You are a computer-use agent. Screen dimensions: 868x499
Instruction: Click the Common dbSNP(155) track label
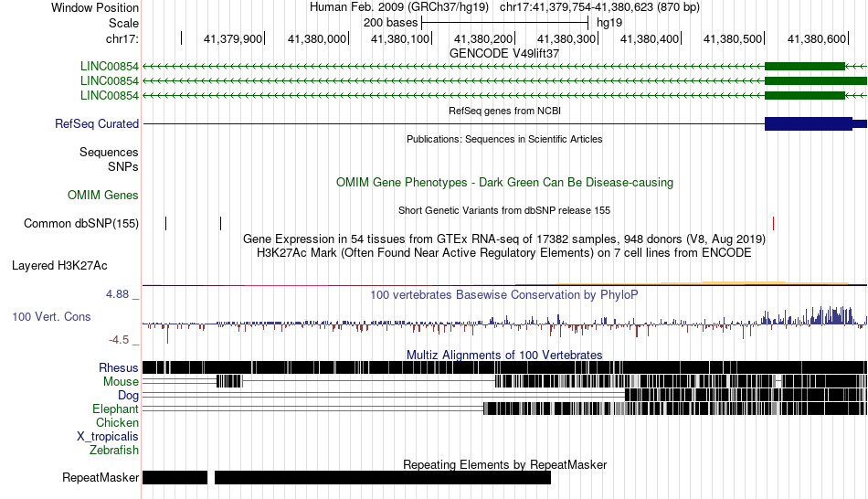(x=81, y=224)
